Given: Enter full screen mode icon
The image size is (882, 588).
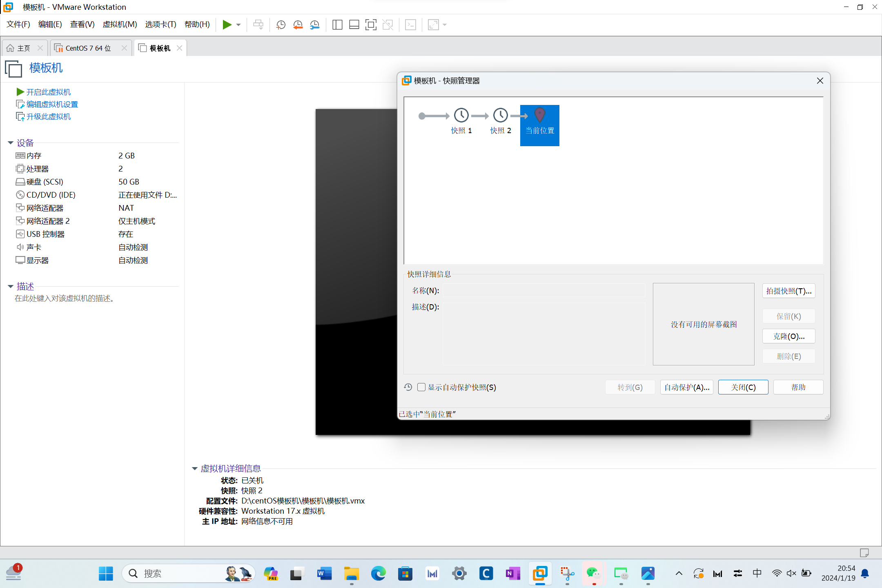Looking at the screenshot, I should (371, 24).
